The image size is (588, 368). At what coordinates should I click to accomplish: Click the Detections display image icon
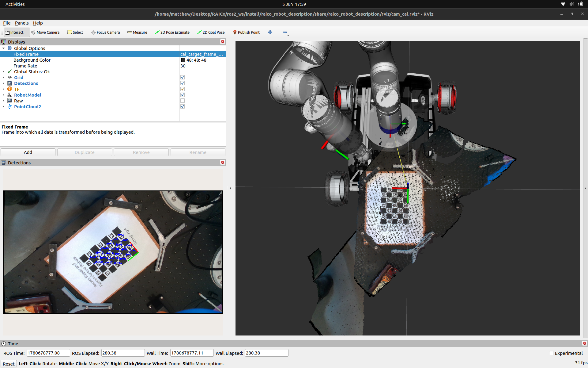pyautogui.click(x=10, y=83)
